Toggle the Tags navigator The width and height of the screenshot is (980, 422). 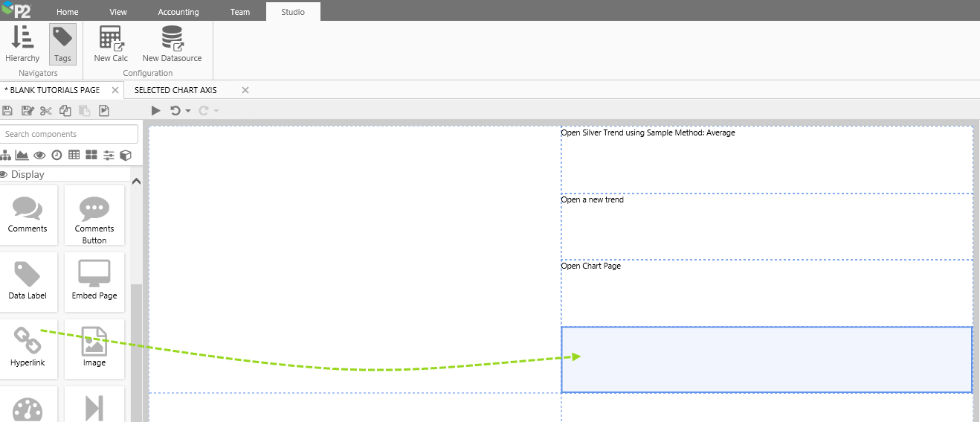[x=62, y=44]
